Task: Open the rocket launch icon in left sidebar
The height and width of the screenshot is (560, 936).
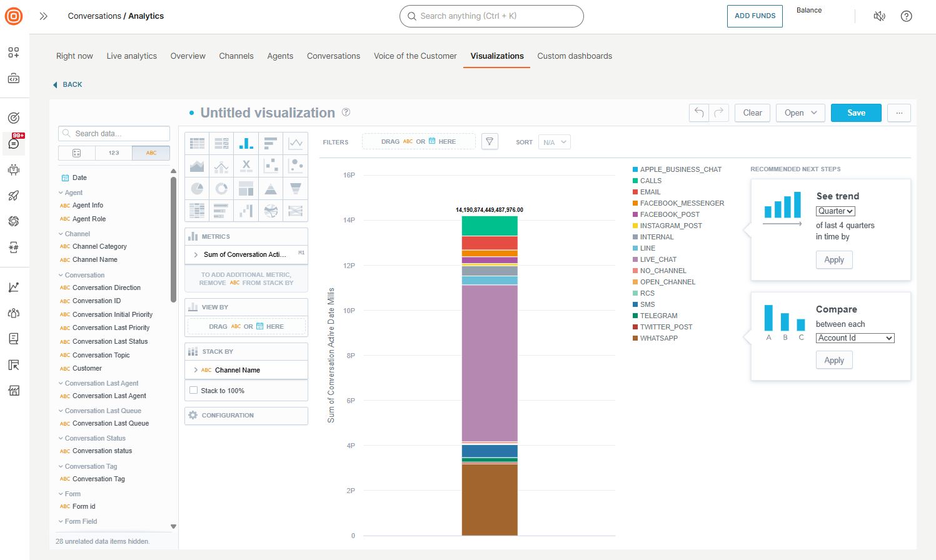Action: (14, 196)
